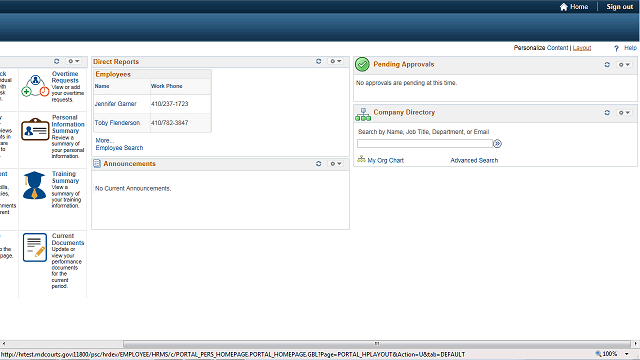Open Company Directory settings dropdown

[x=624, y=112]
